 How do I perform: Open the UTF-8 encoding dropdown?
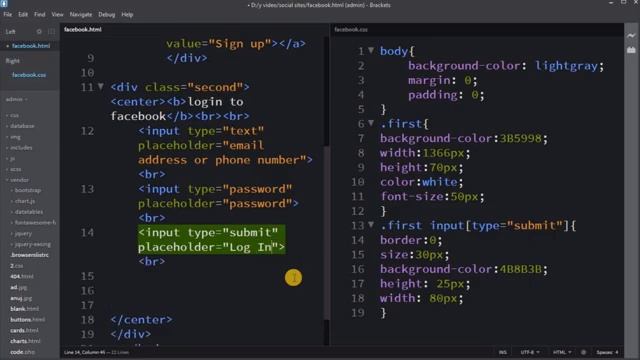530,352
